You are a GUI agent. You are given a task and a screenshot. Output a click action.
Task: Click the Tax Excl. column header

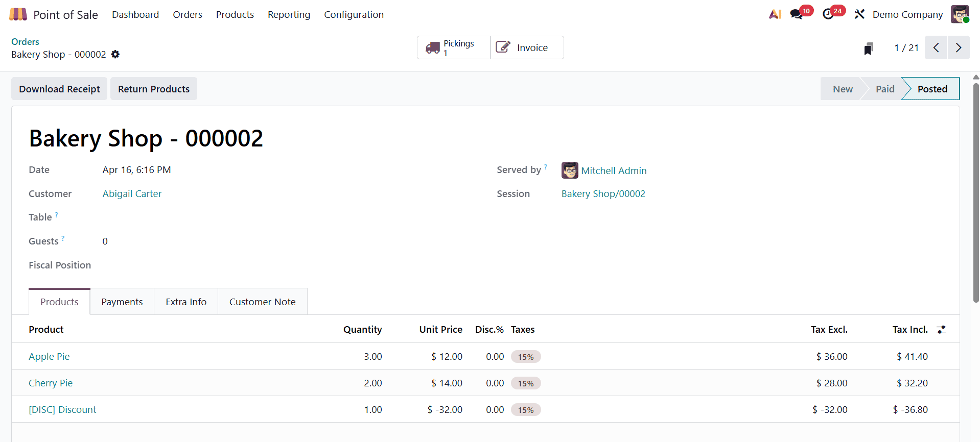click(829, 329)
